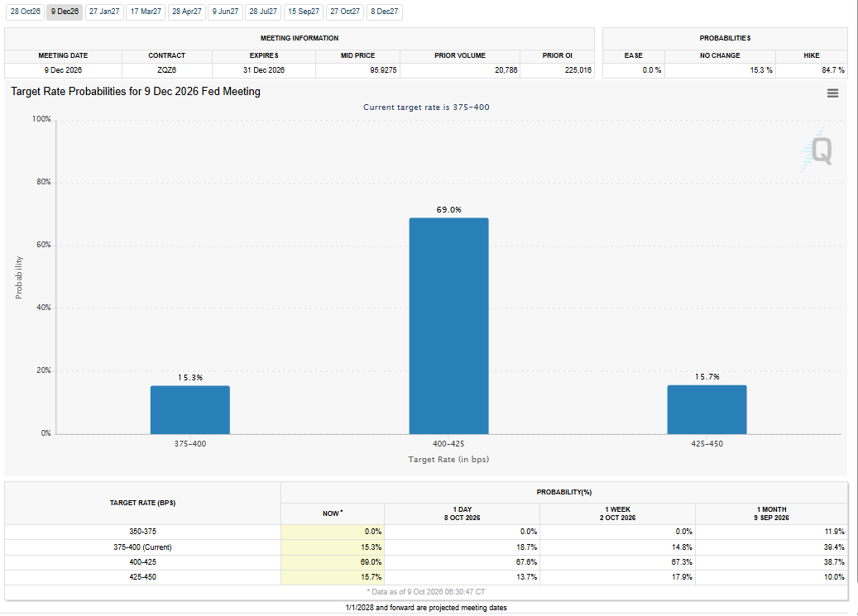Screen dimensions: 858x616
Task: Click the 425-450 row label in table
Action: coord(143,576)
